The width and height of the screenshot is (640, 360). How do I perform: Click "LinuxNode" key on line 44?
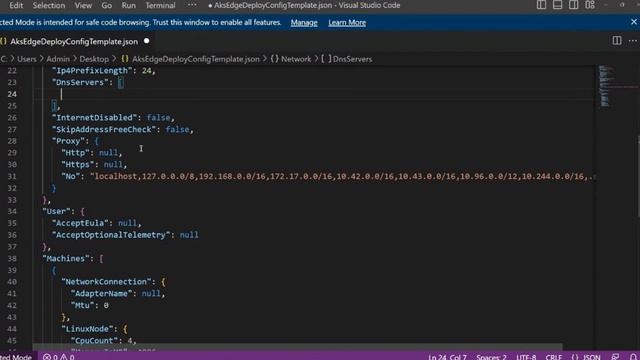(x=87, y=329)
